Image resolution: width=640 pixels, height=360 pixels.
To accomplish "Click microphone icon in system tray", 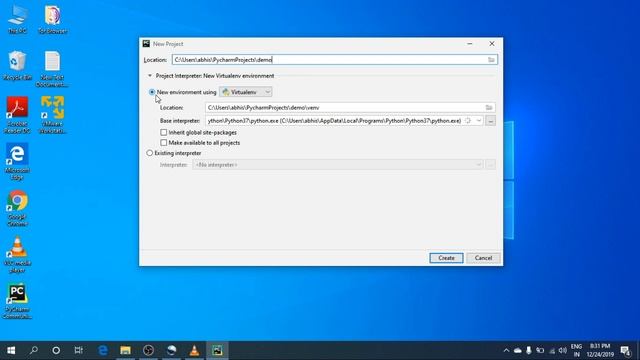I will coord(529,350).
